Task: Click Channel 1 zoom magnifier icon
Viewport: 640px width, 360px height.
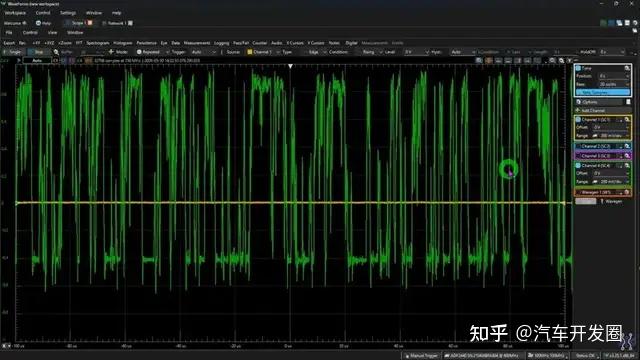Action: (x=627, y=120)
